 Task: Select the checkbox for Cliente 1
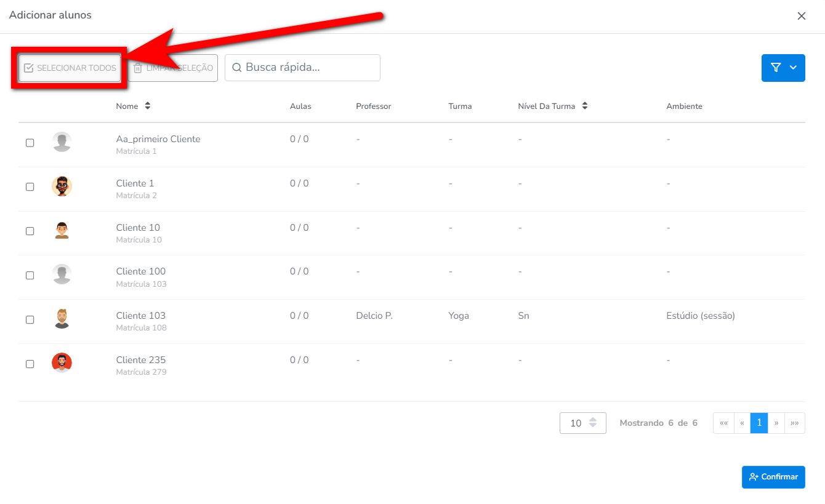tap(30, 187)
